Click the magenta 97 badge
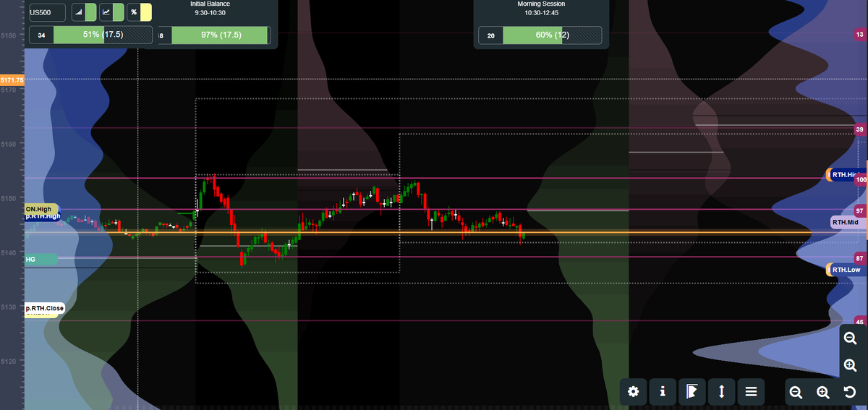This screenshot has width=868, height=410. pos(859,210)
